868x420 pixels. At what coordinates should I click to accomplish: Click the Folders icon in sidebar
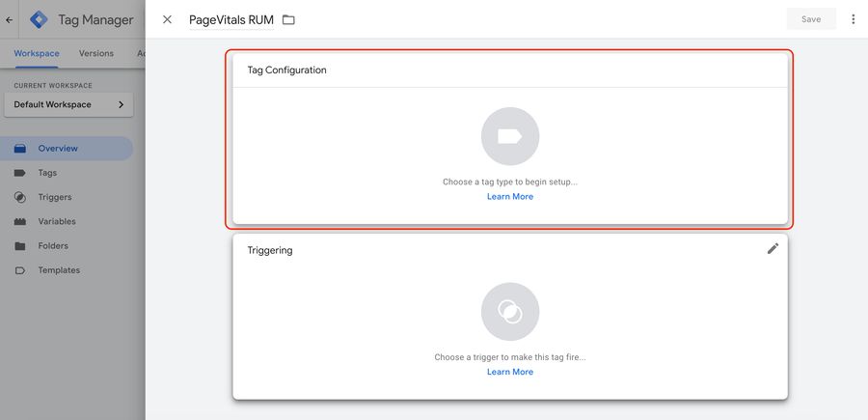coord(20,246)
